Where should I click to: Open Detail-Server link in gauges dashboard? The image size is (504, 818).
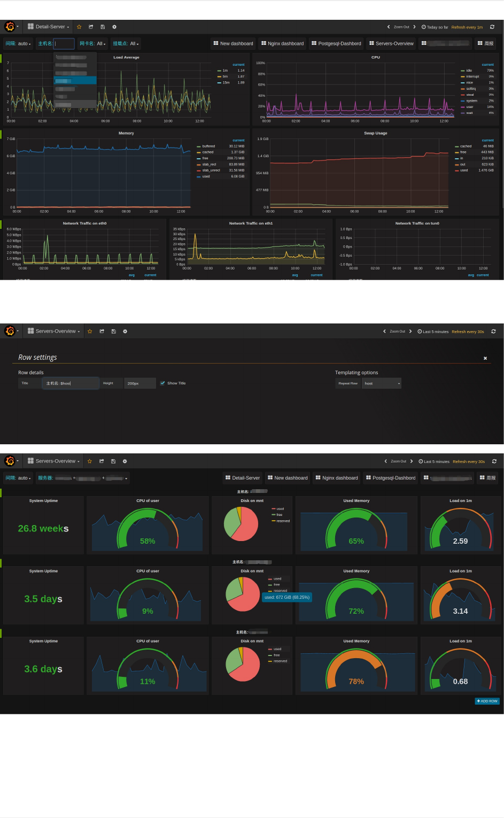243,478
